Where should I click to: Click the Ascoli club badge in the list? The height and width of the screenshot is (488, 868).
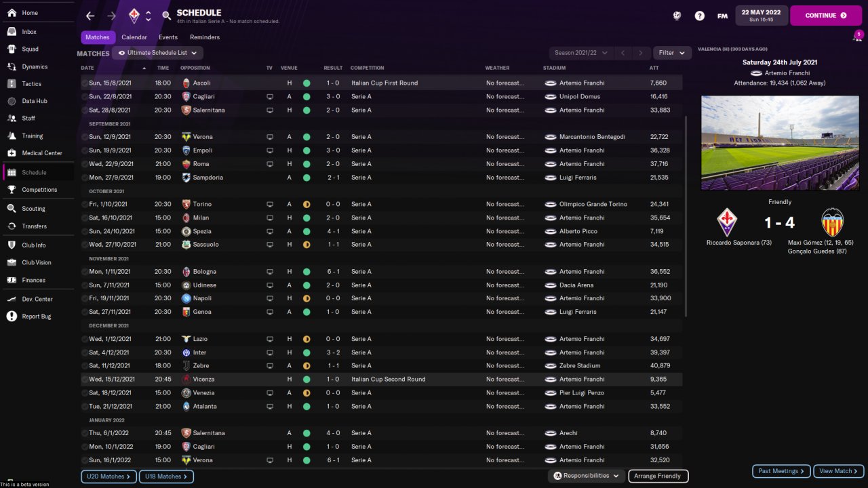[x=186, y=83]
